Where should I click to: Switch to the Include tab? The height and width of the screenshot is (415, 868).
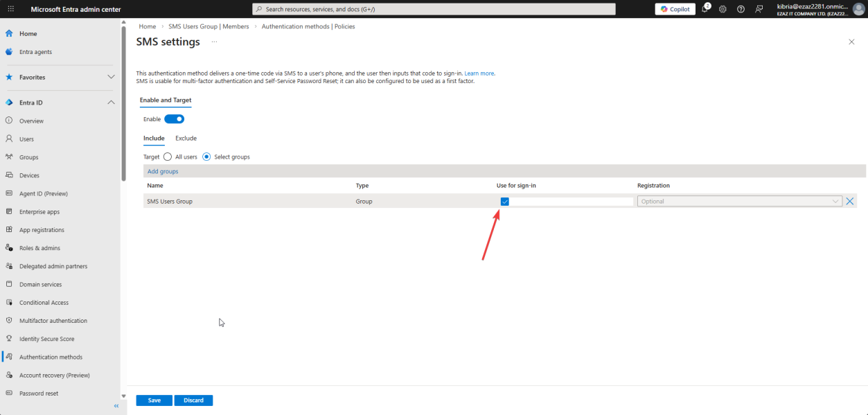coord(154,138)
